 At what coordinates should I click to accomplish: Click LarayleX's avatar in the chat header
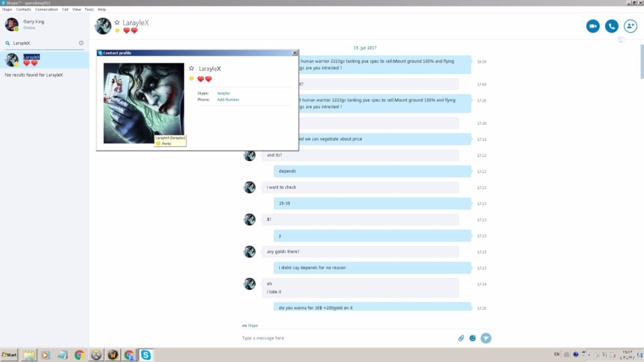click(x=103, y=26)
